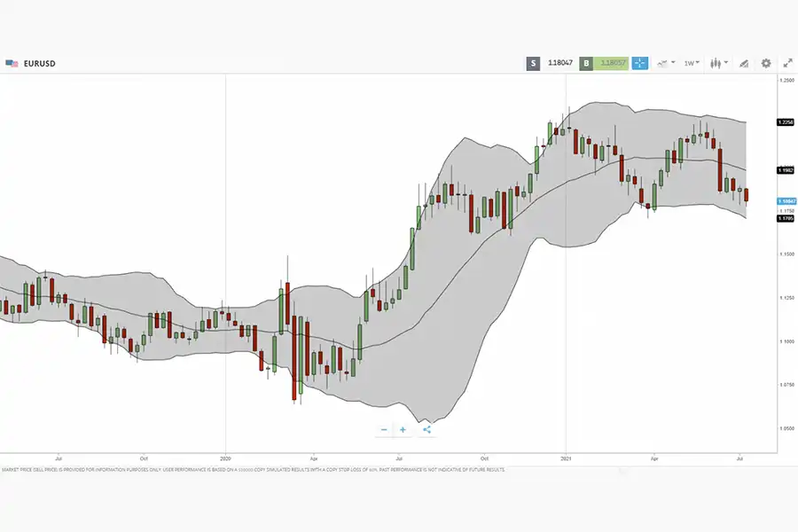
Task: Click the EURUSD flag icon
Action: point(12,64)
